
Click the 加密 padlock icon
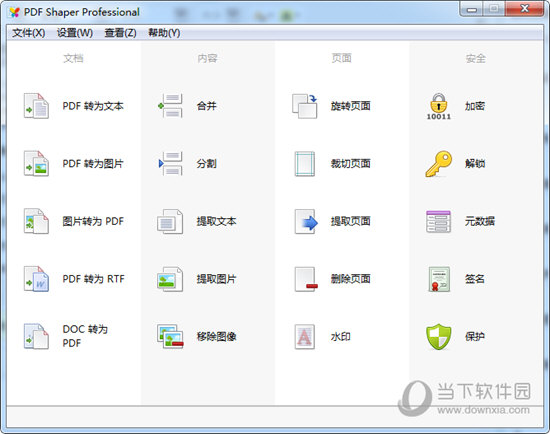pos(438,106)
